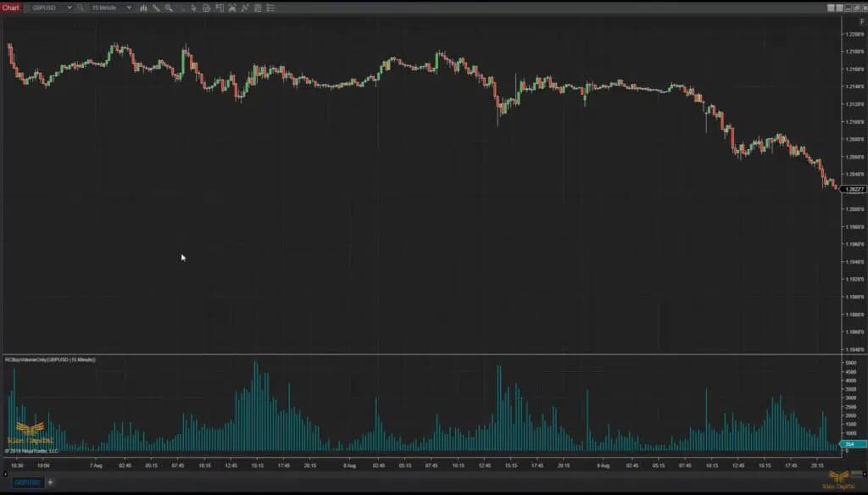This screenshot has width=868, height=495.
Task: Open the Data Series icon
Action: tap(207, 8)
